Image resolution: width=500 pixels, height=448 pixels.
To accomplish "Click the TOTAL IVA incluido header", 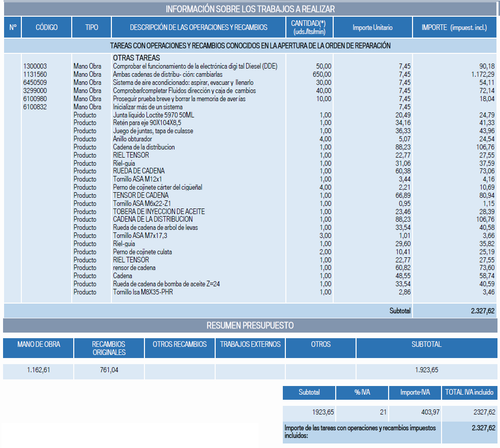I will click(469, 393).
